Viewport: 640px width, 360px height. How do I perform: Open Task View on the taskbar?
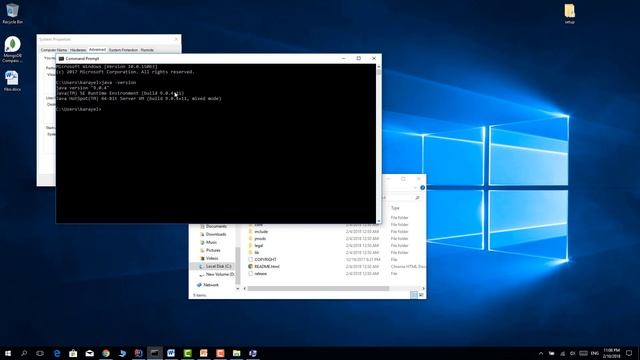[x=40, y=353]
